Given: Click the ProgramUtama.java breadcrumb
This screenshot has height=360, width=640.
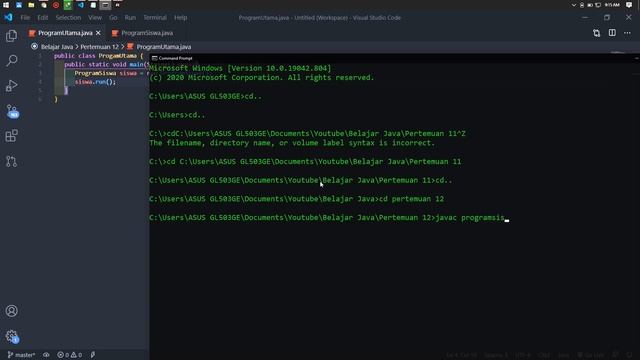Looking at the screenshot, I should (x=164, y=47).
